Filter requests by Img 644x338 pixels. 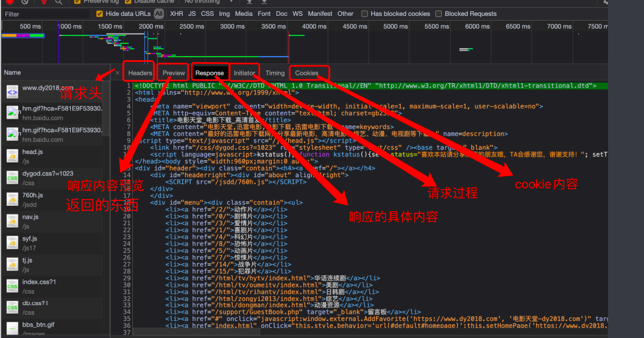(x=224, y=13)
